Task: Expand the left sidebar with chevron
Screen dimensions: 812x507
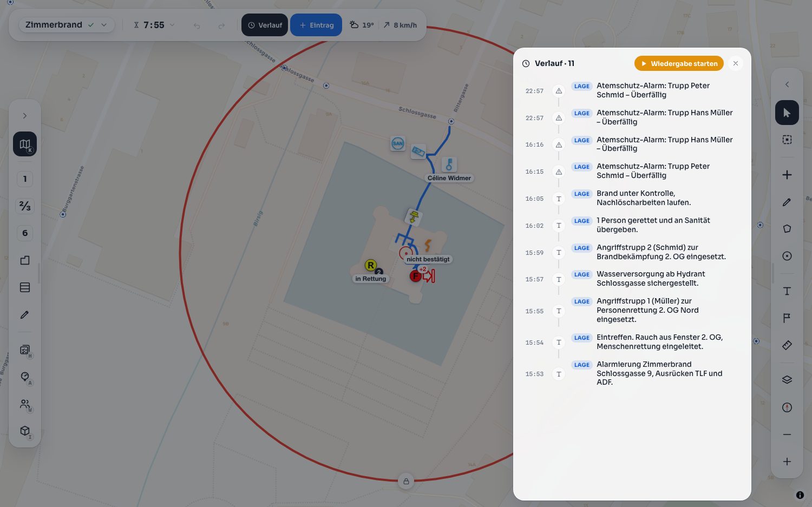Action: point(25,116)
